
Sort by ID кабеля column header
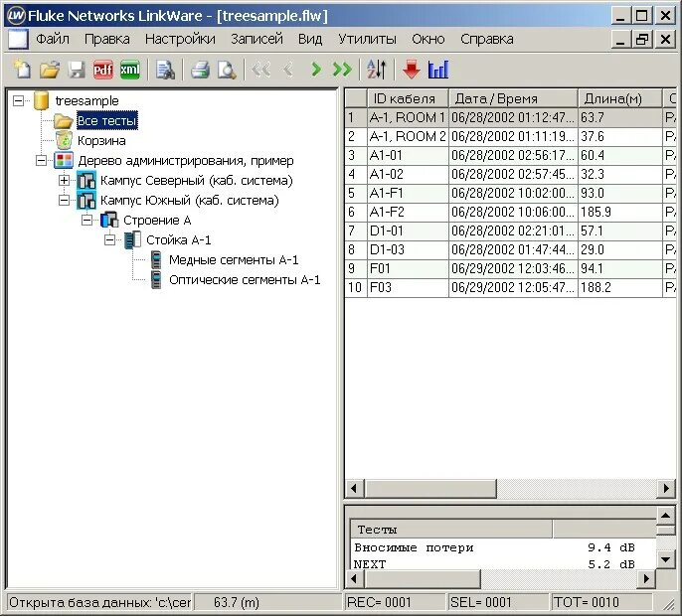[x=408, y=98]
